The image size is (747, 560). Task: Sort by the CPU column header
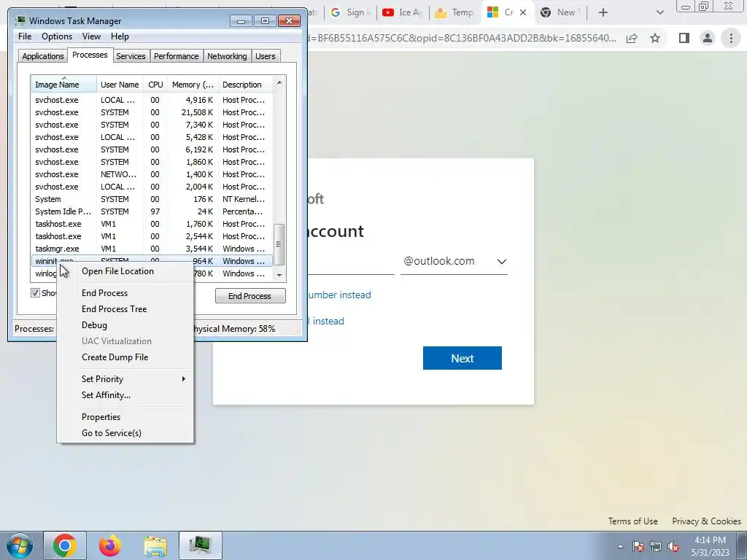155,85
